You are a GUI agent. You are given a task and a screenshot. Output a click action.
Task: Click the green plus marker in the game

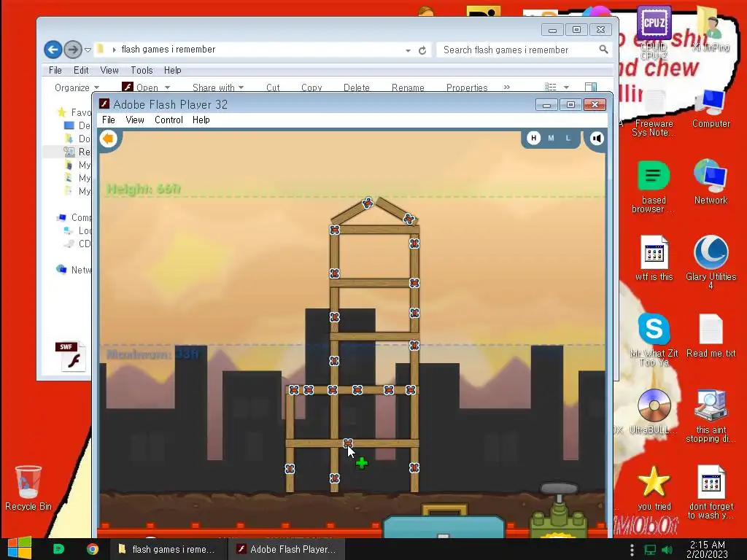[x=362, y=463]
